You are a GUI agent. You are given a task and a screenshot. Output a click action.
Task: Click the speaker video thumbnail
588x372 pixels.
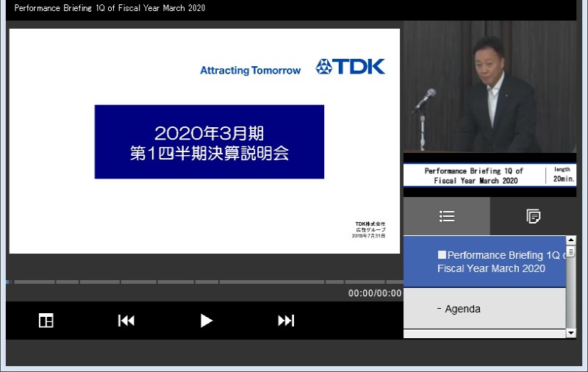click(x=490, y=87)
